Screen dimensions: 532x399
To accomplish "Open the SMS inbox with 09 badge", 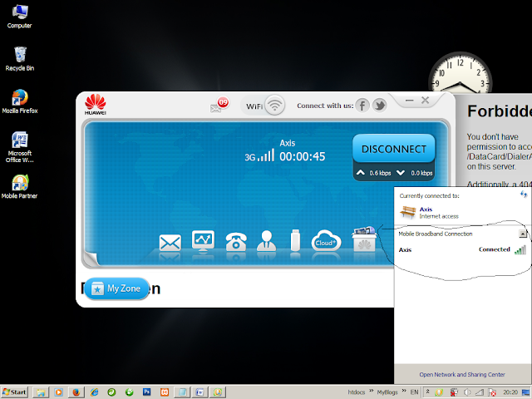I will [219, 105].
